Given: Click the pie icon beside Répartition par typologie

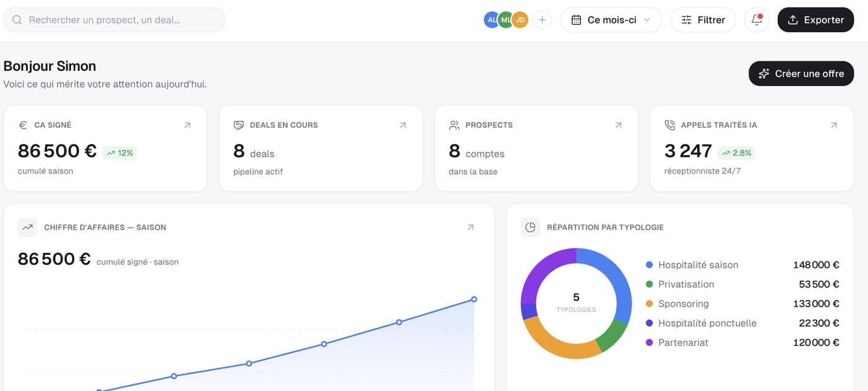Looking at the screenshot, I should (x=530, y=227).
